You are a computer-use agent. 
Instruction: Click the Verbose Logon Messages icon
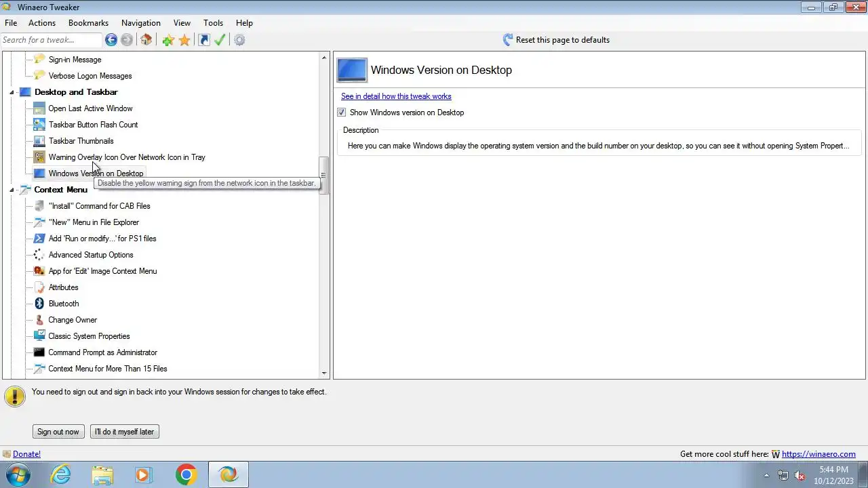39,76
